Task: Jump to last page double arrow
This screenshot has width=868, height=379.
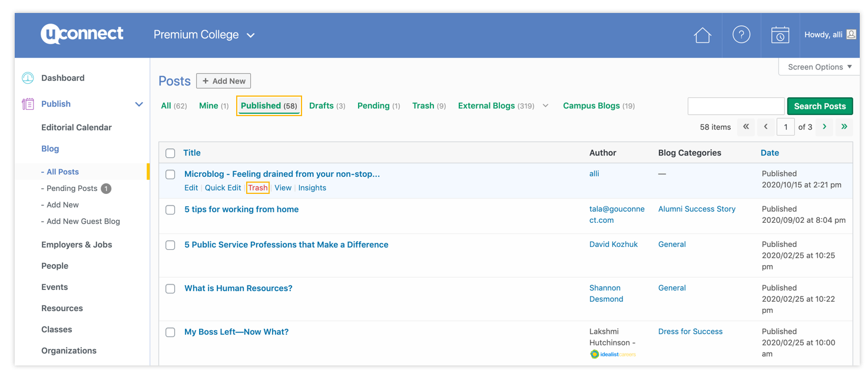Action: click(844, 127)
